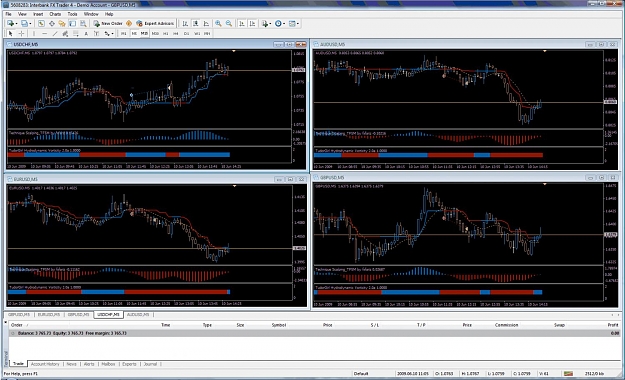The width and height of the screenshot is (625, 380).
Task: Open the Experts terminal tab
Action: (129, 364)
